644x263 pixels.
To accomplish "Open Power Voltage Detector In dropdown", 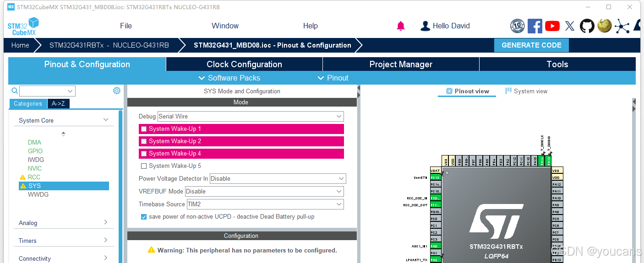I will point(278,178).
